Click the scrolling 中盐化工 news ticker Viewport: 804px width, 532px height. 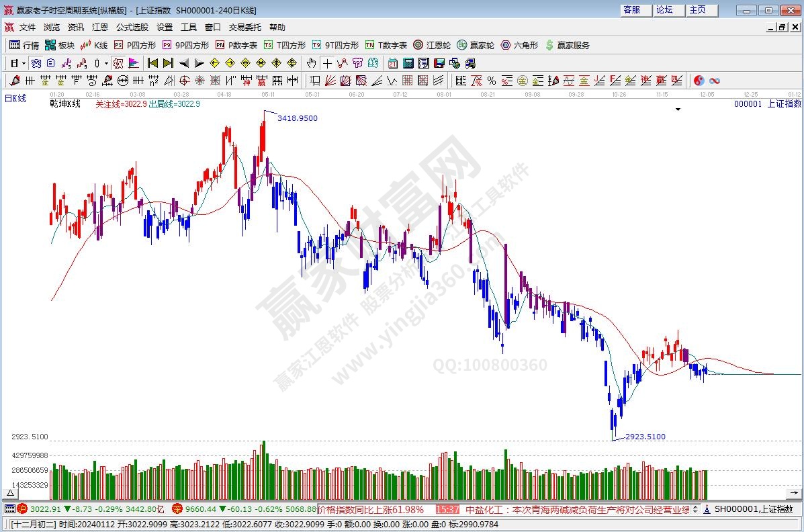tap(578, 509)
